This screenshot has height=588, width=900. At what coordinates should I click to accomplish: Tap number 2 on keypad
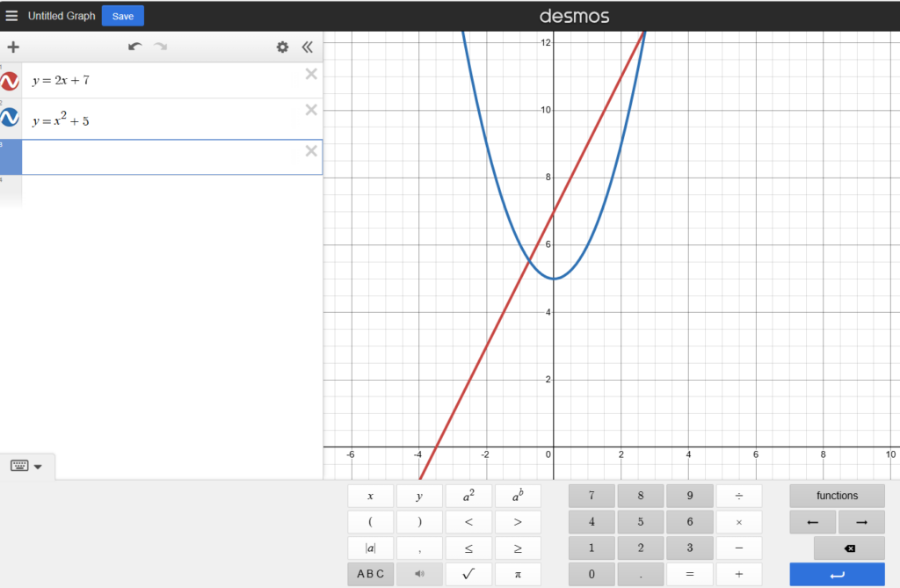[641, 548]
